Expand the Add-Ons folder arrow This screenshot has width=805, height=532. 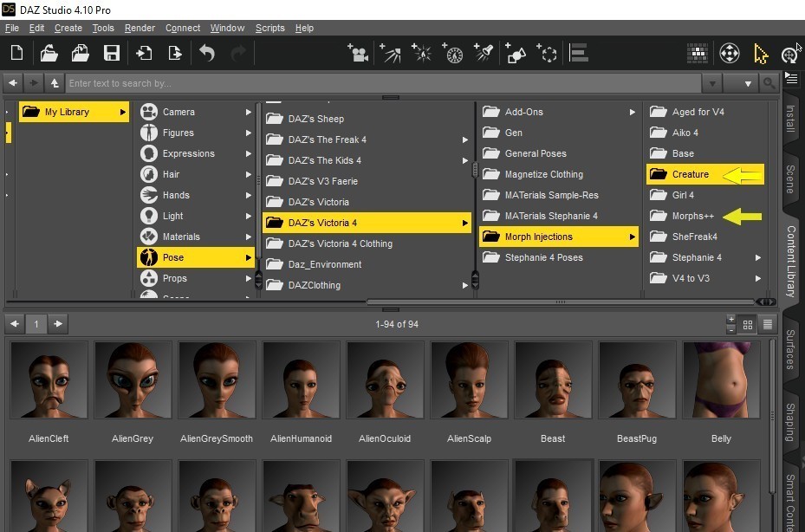(632, 112)
